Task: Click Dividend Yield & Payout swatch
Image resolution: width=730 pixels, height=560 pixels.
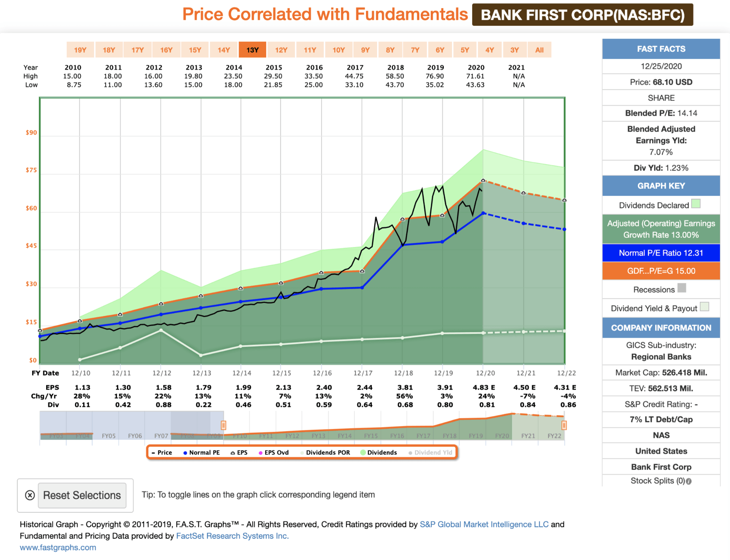Action: coord(705,306)
